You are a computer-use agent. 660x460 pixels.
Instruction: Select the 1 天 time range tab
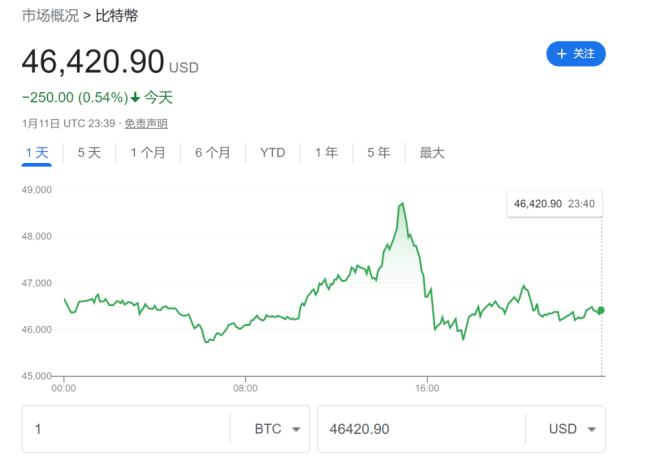tap(37, 153)
